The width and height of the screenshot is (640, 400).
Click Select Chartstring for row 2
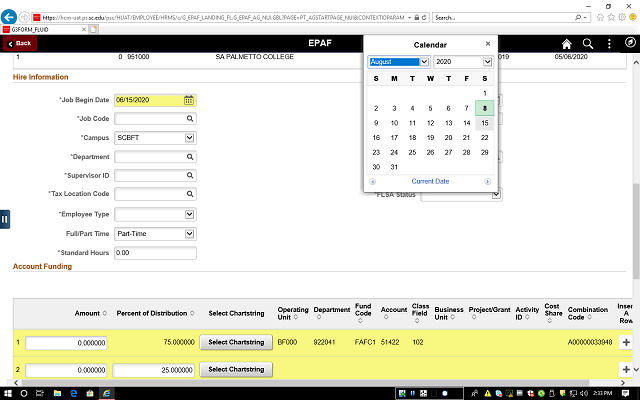[x=236, y=369]
